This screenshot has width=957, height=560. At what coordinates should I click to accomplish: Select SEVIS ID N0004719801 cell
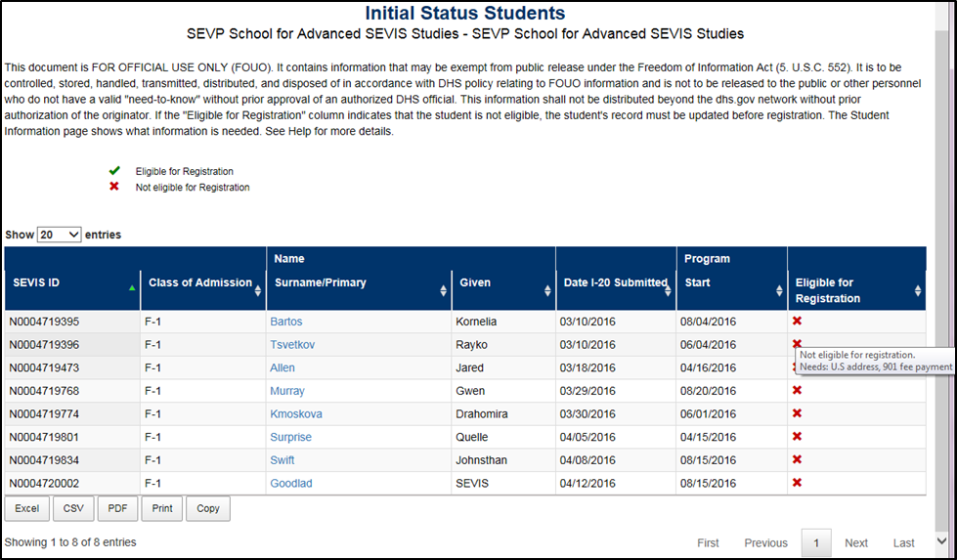[72, 437]
